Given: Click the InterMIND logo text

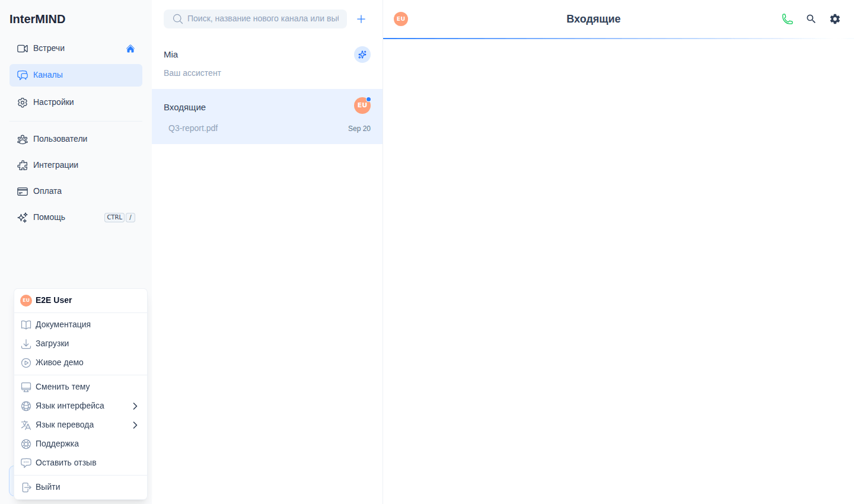Looking at the screenshot, I should (37, 19).
